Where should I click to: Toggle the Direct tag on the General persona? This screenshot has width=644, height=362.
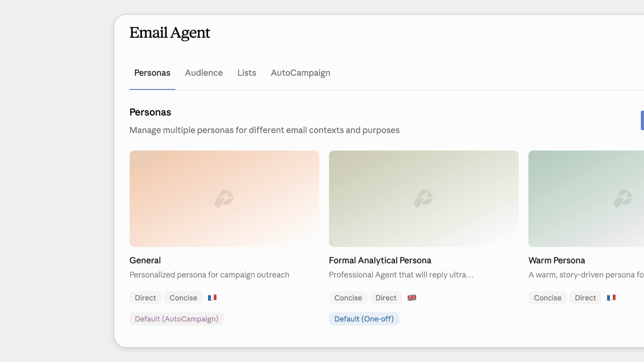tap(145, 297)
